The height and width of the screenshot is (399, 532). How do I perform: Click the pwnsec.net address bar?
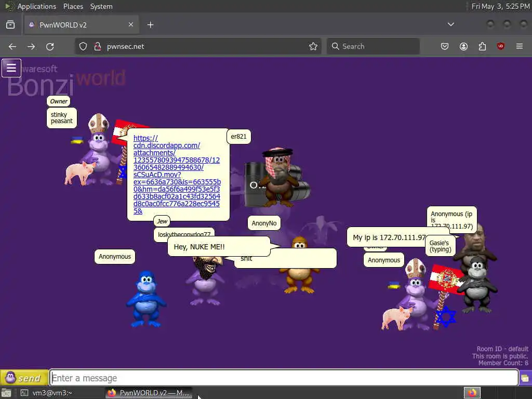click(198, 46)
